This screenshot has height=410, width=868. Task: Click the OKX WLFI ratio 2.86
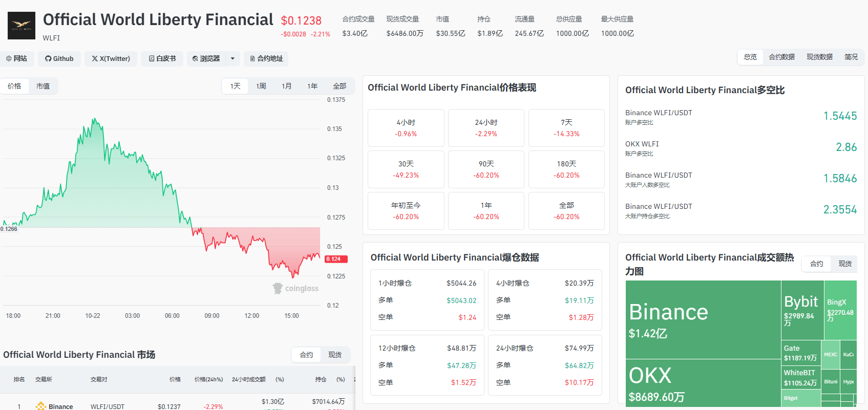coord(846,147)
